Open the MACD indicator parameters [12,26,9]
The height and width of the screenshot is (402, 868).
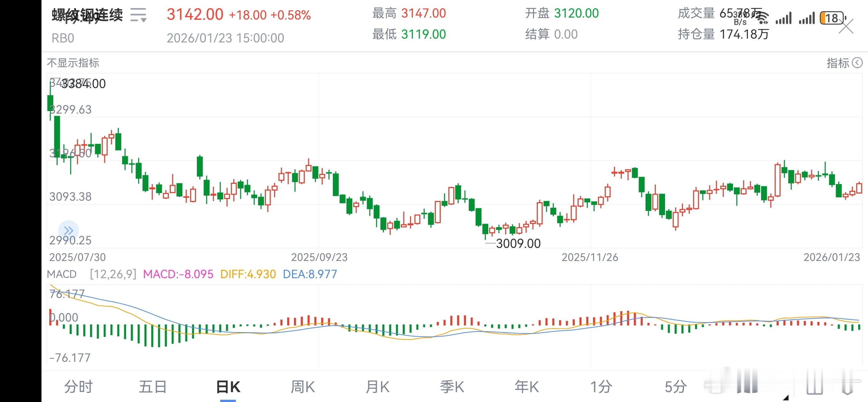click(x=113, y=274)
